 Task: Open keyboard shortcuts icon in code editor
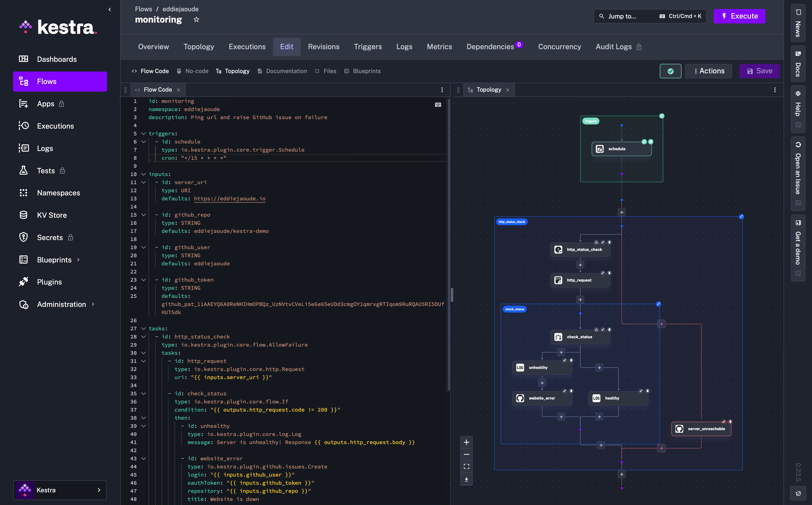point(438,105)
